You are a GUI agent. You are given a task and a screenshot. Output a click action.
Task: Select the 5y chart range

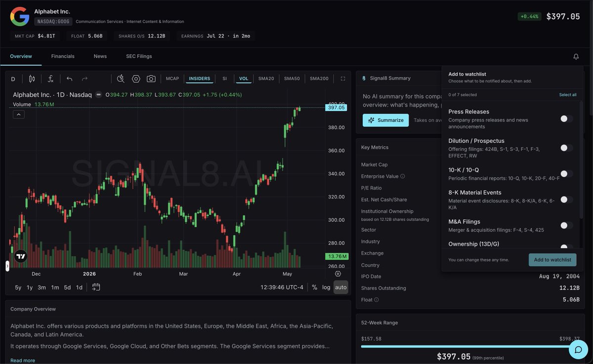pyautogui.click(x=18, y=287)
